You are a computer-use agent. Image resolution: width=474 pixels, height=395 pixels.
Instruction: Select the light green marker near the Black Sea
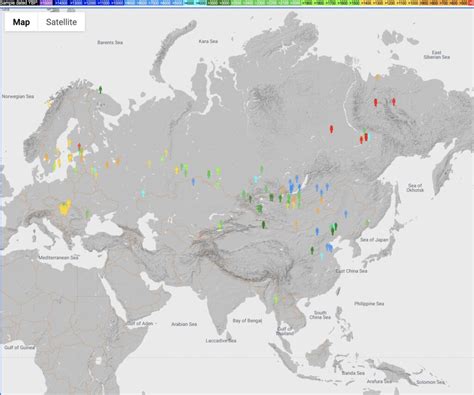pos(88,214)
